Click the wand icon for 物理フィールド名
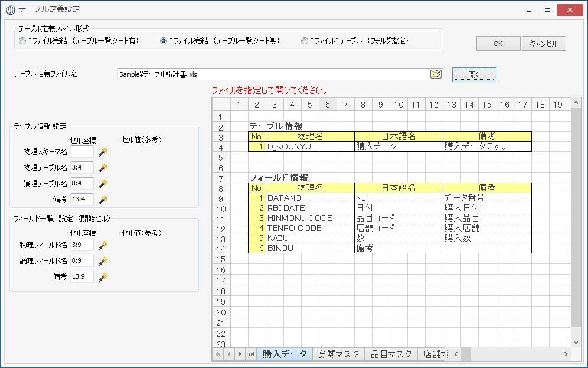Screen dimensions: 588x368 coord(103,245)
